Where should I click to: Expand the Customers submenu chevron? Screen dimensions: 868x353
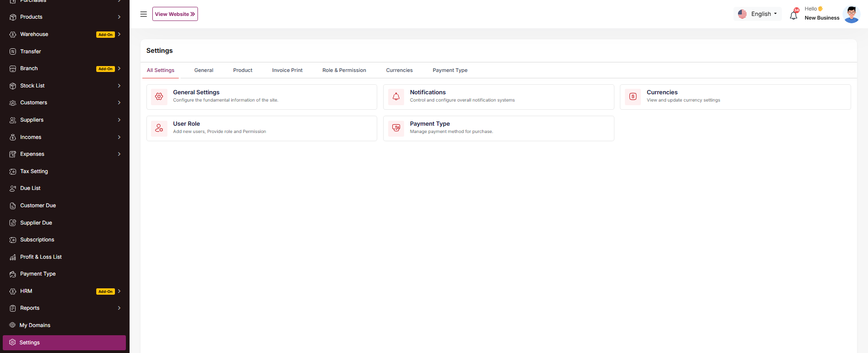(x=119, y=103)
